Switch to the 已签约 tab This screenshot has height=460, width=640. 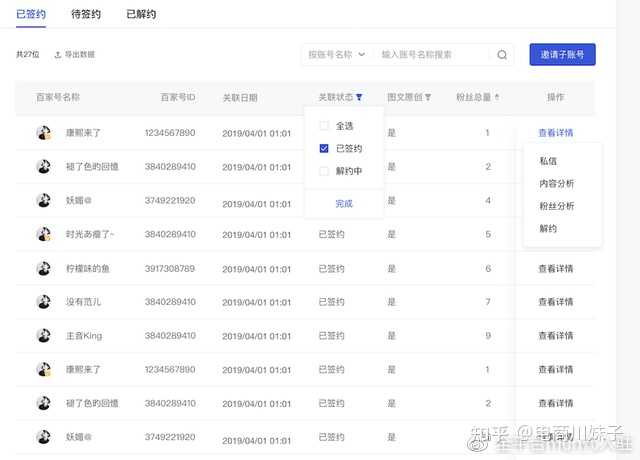tap(31, 14)
